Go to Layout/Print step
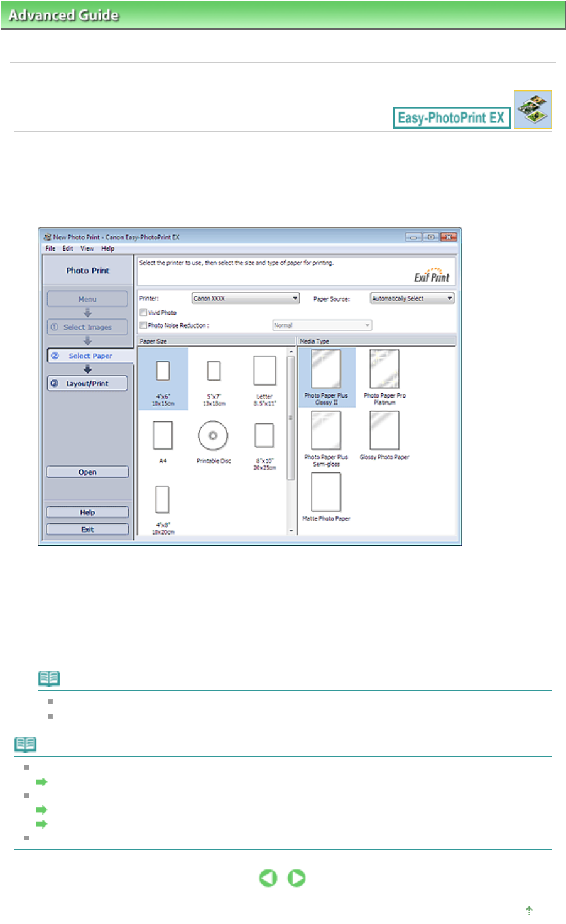566x924 pixels. (x=87, y=383)
